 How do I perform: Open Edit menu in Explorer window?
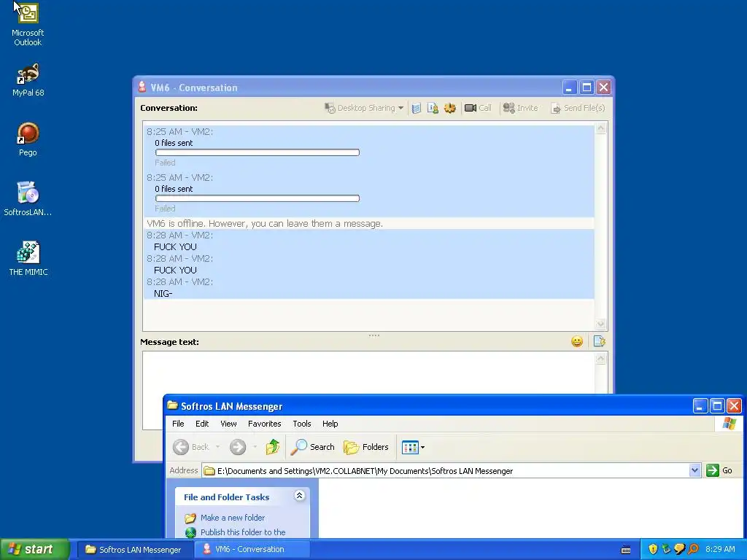(x=202, y=424)
